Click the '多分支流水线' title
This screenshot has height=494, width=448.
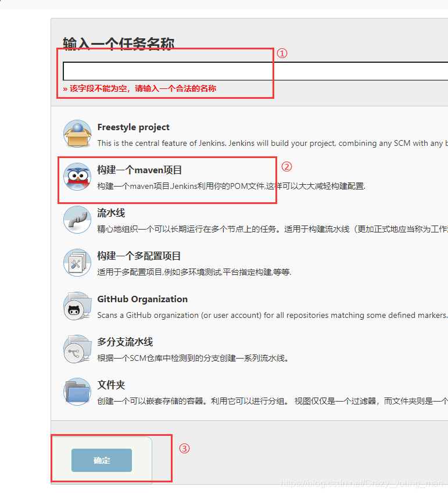[x=125, y=342]
